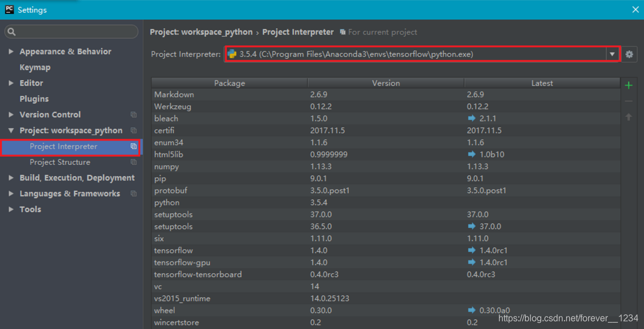Click the blue update arrow for tensorflow
The image size is (644, 329).
471,250
